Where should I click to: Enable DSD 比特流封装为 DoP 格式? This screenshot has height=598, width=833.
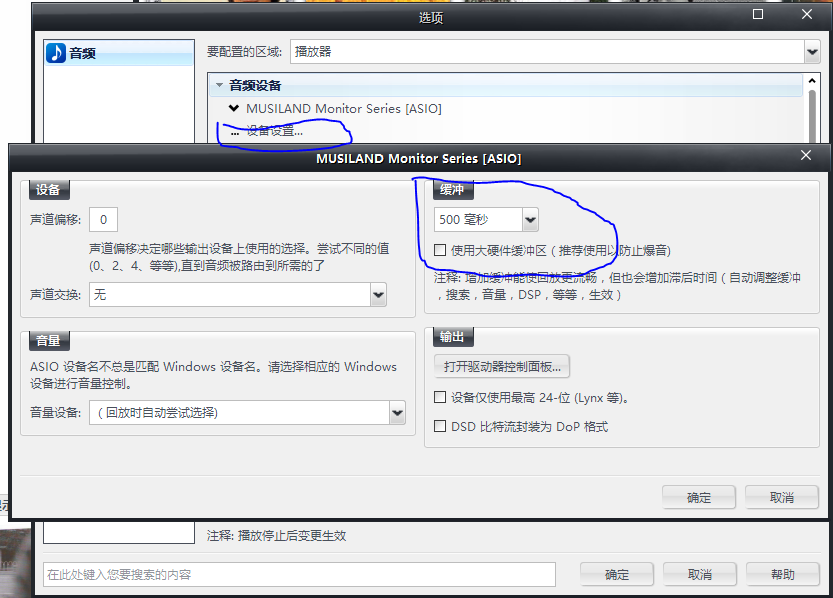tap(441, 426)
